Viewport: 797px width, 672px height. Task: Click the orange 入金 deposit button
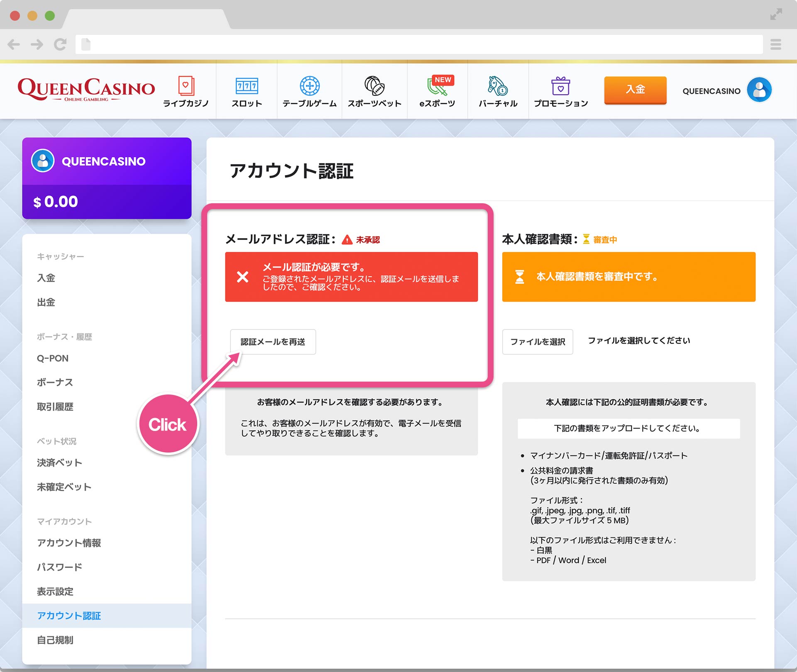click(x=635, y=90)
